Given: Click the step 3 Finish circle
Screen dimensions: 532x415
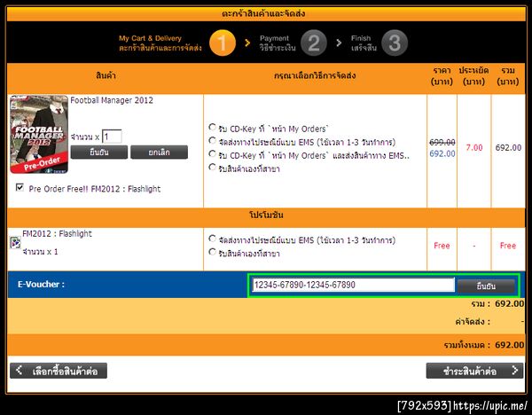Looking at the screenshot, I should (x=395, y=43).
